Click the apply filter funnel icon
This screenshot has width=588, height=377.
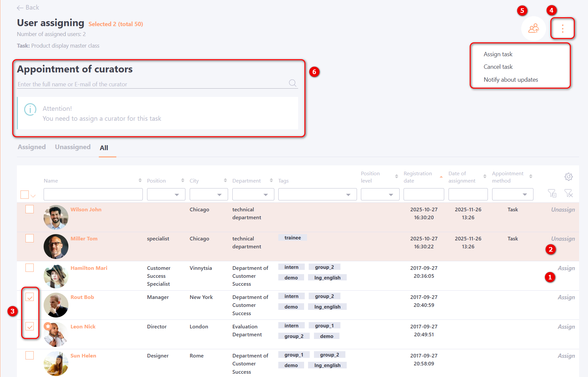coord(552,193)
